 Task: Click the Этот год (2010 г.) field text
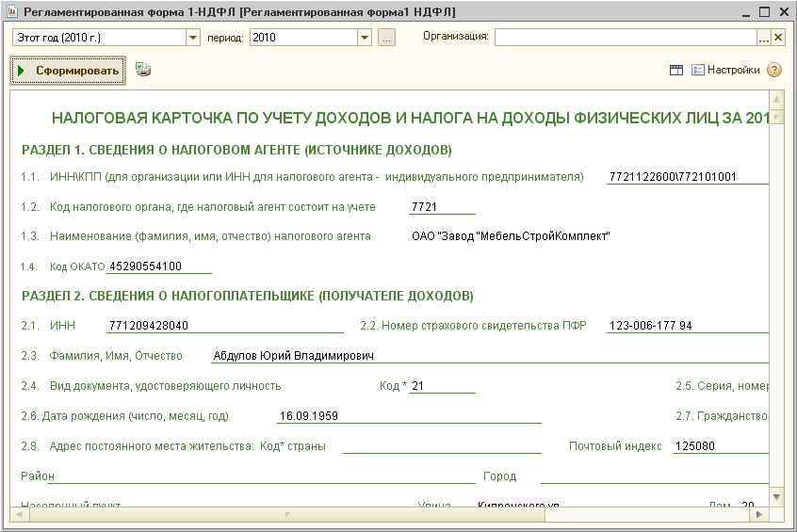pyautogui.click(x=59, y=38)
